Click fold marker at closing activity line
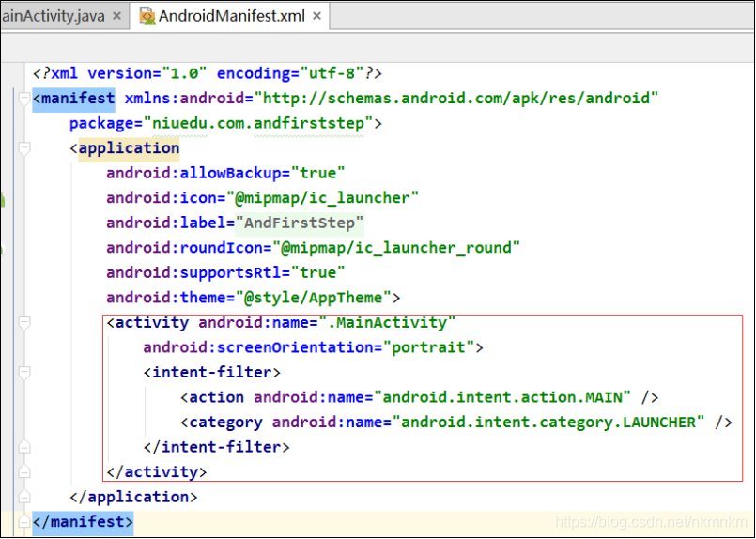The image size is (756, 539). pos(23,472)
